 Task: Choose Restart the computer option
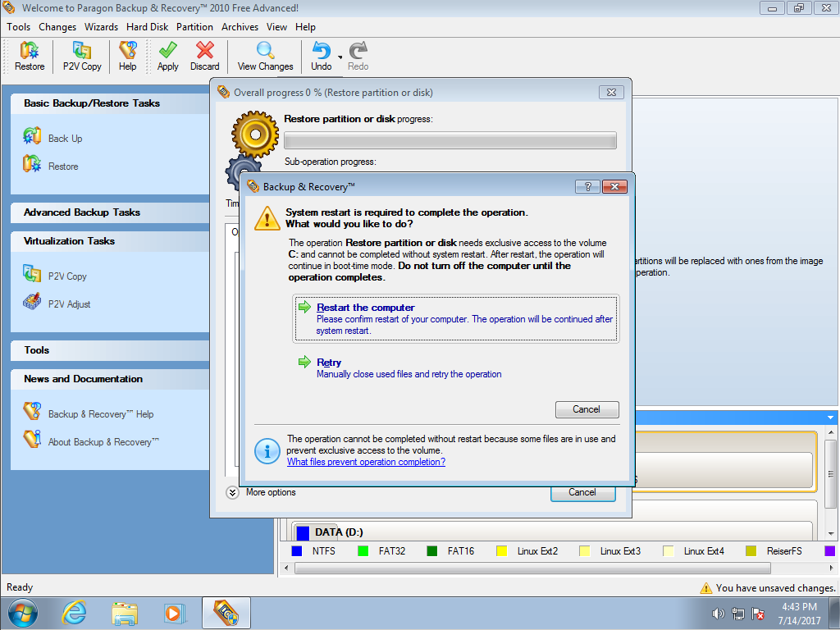[365, 308]
